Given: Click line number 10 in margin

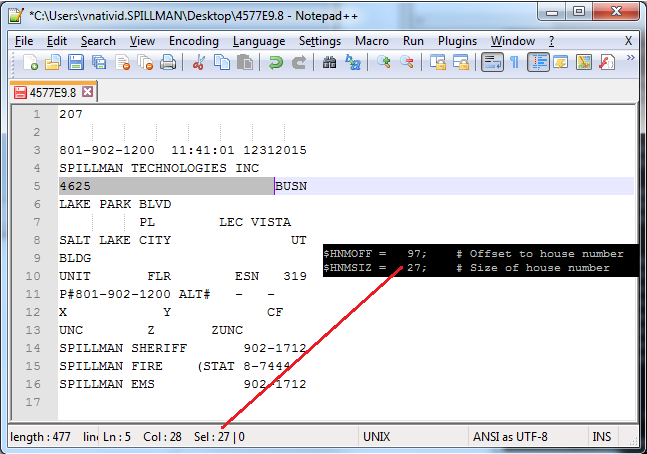Looking at the screenshot, I should (33, 276).
